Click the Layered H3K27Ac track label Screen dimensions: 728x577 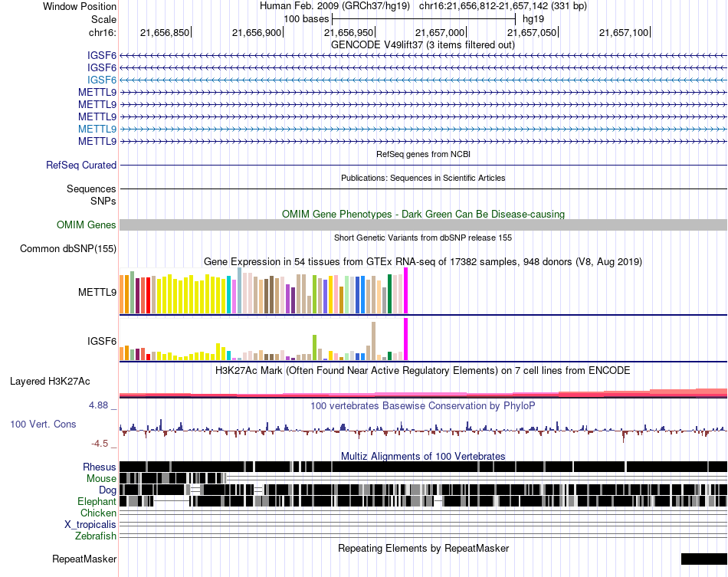point(50,381)
